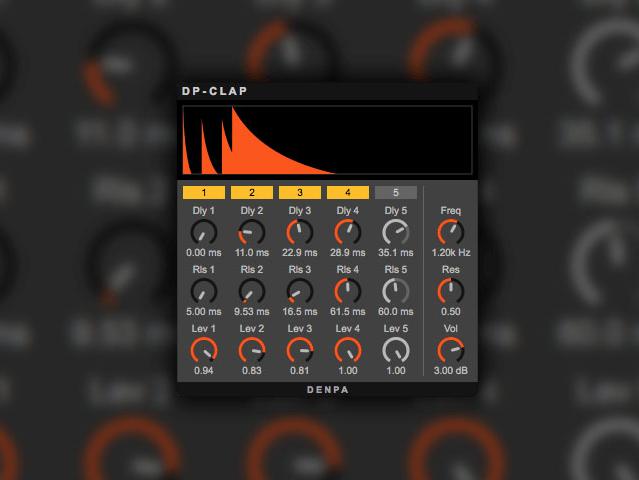The image size is (639, 480).
Task: Click the Rls 4 knob
Action: (x=348, y=292)
